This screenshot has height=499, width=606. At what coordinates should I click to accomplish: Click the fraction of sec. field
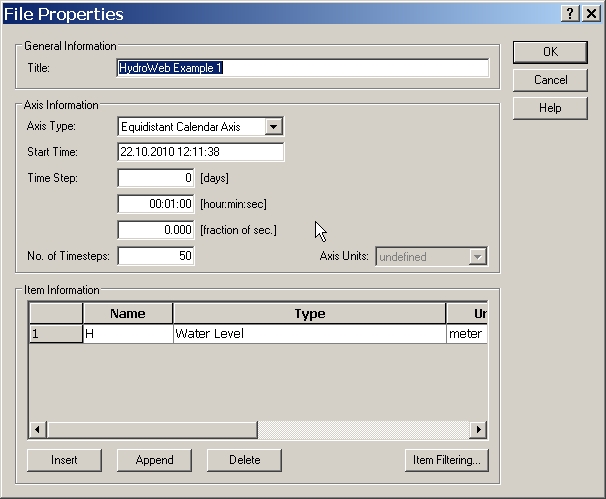pyautogui.click(x=155, y=230)
